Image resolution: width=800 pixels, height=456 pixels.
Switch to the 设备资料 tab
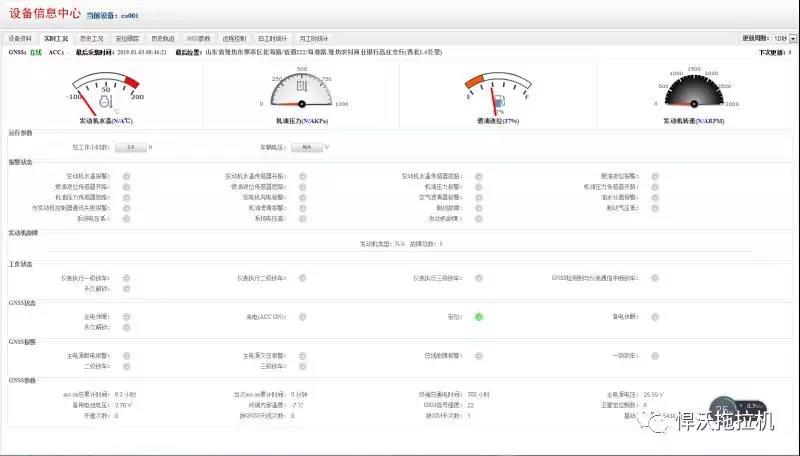20,38
